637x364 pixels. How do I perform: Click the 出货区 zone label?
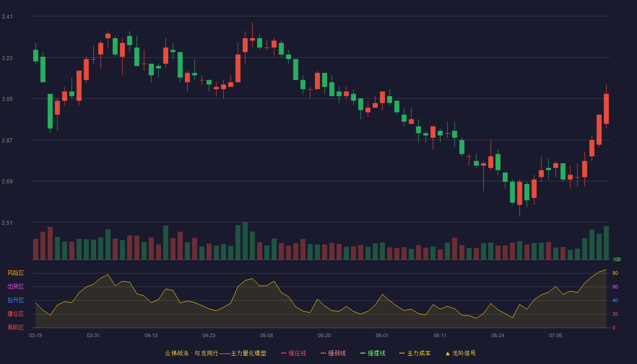(x=15, y=287)
